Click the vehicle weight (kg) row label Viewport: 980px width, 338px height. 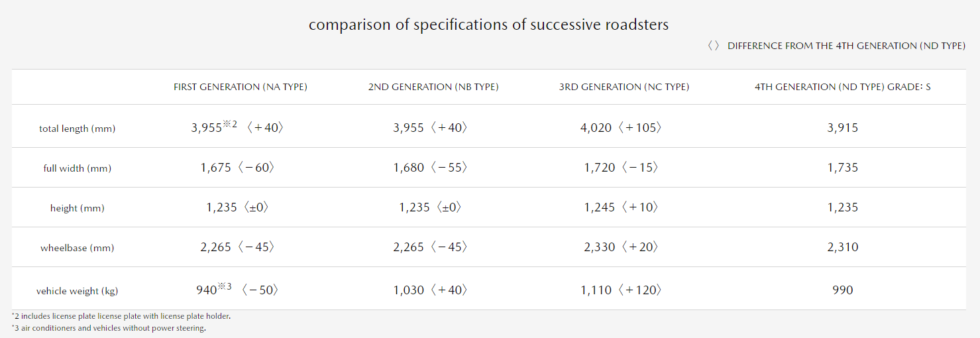[77, 291]
